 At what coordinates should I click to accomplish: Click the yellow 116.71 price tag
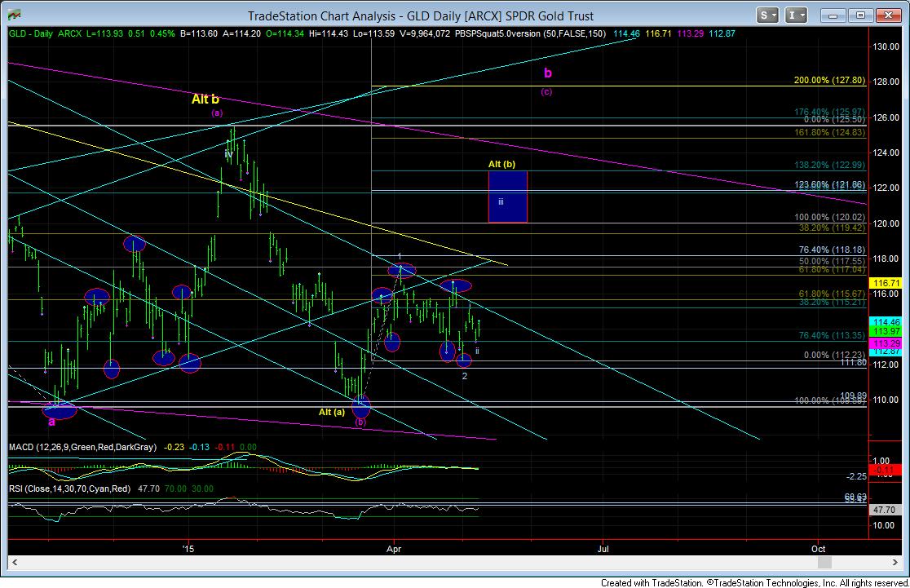[x=886, y=284]
